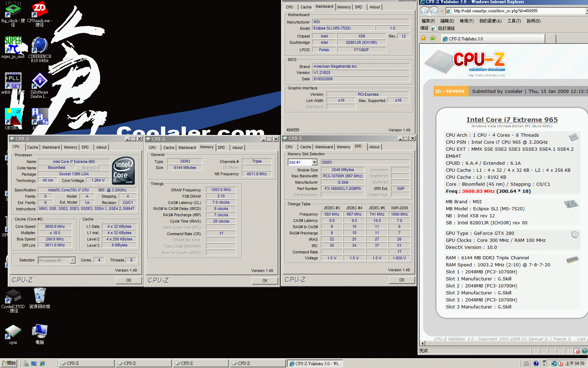Open the 工具(T) tools menu
The image size is (588, 368).
pos(514,21)
